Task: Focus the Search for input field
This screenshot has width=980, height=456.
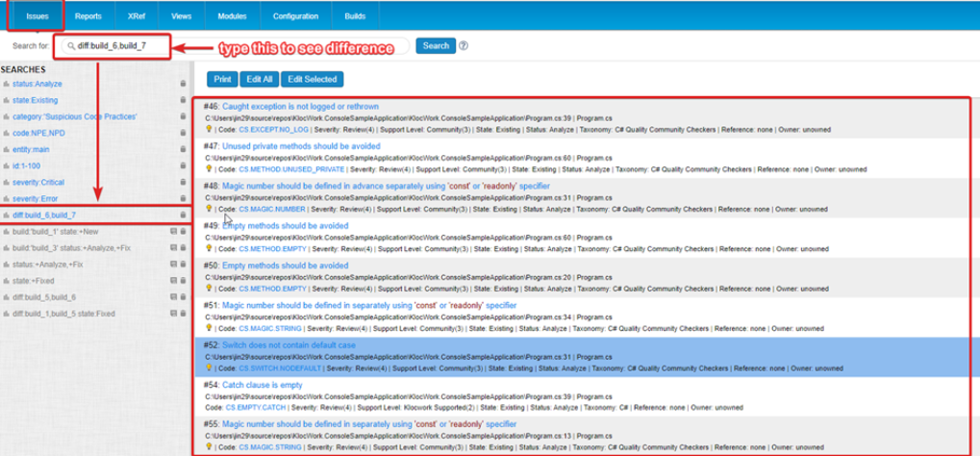Action: tap(238, 46)
